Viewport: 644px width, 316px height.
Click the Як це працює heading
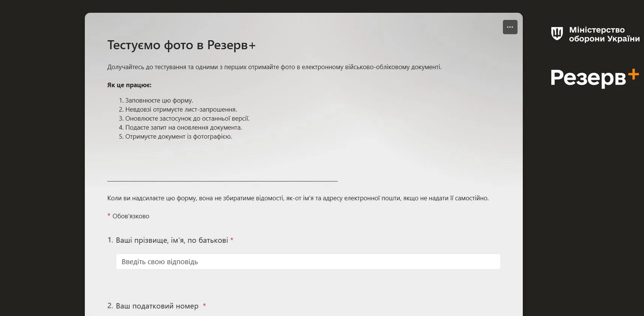[x=129, y=85]
